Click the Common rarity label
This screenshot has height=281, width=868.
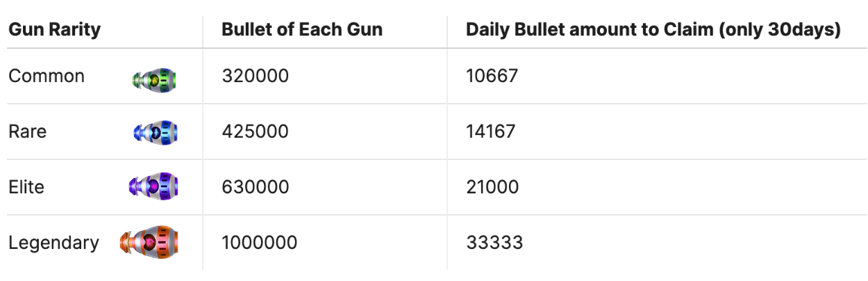click(x=47, y=76)
